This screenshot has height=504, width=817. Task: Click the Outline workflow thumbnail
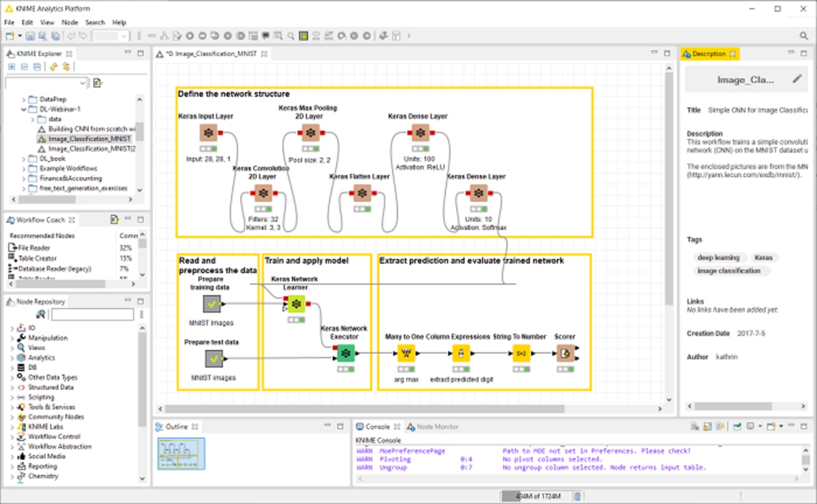coord(181,453)
